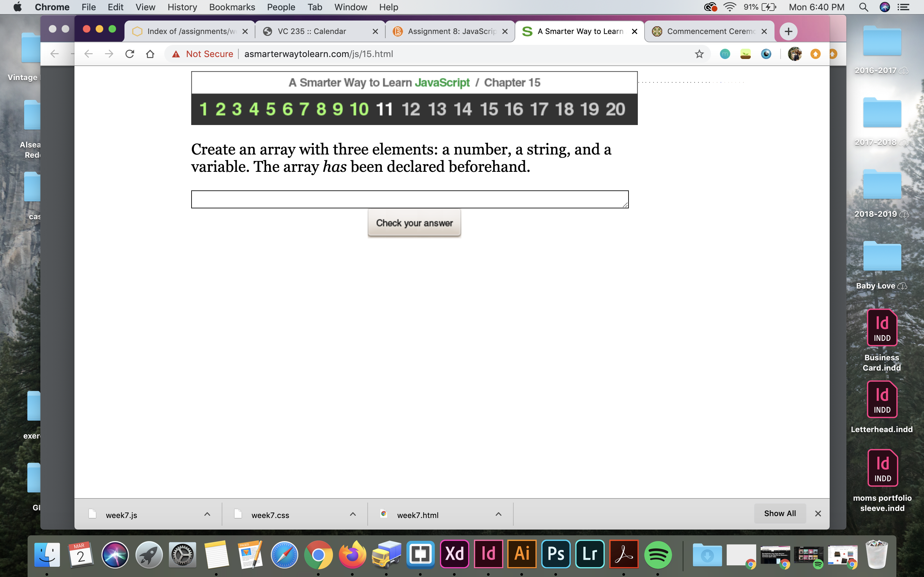924x577 pixels.
Task: Click Check your answer button
Action: point(414,223)
